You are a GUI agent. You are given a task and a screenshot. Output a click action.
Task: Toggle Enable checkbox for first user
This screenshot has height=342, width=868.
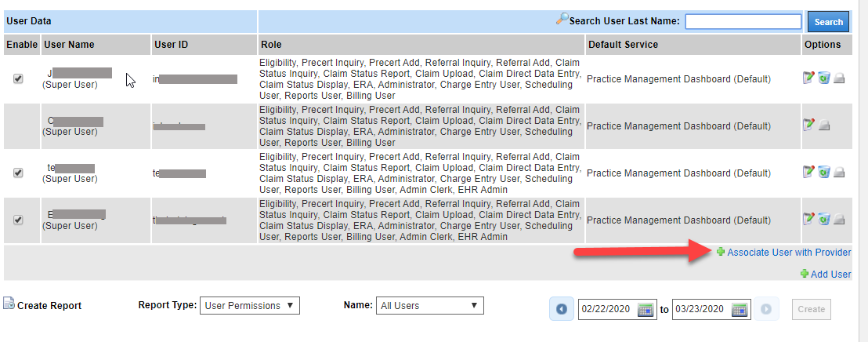pos(19,78)
